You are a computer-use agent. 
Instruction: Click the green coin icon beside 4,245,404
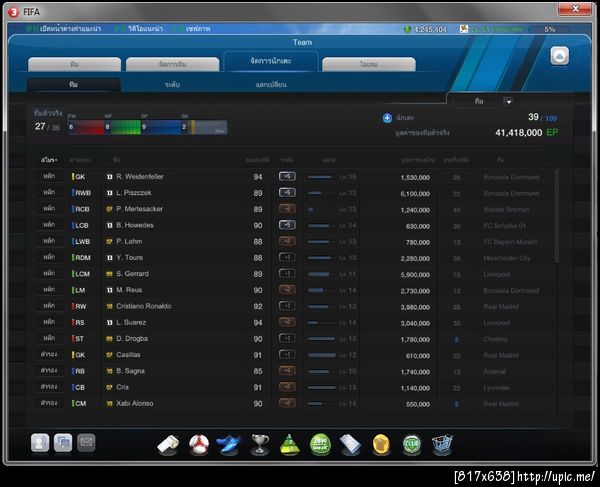[x=408, y=29]
